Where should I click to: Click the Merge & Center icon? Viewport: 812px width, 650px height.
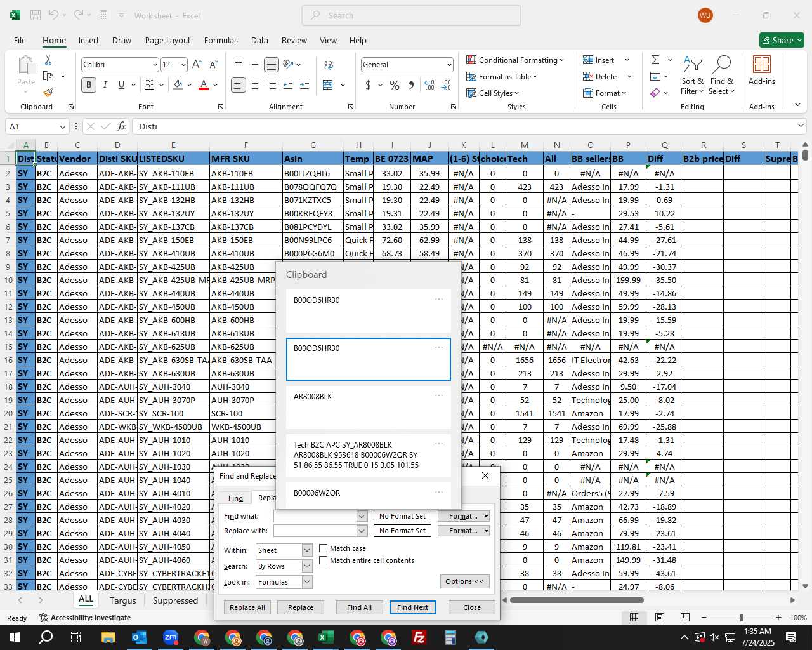coord(328,85)
